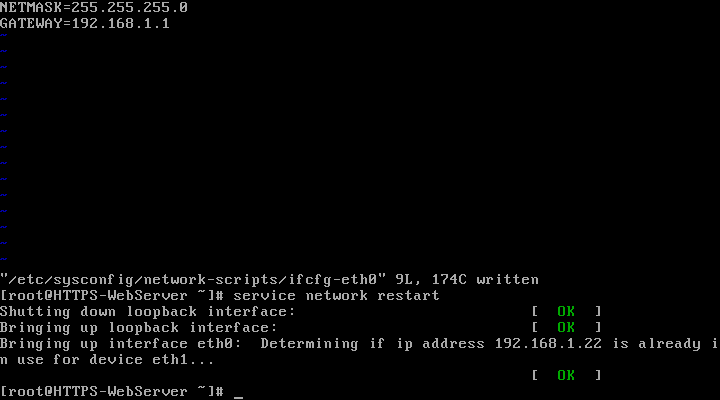Viewport: 720px width, 400px height.
Task: Click the "Shutting down loopback interface:" text
Action: (147, 311)
